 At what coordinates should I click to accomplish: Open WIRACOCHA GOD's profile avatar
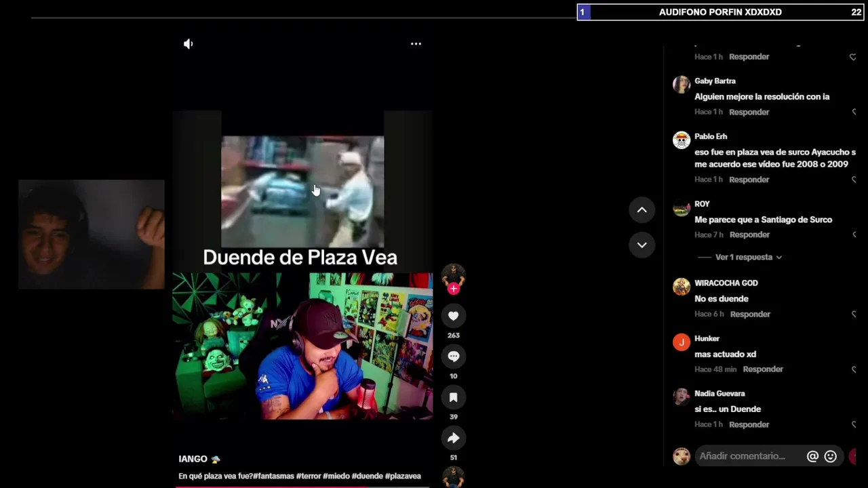pos(682,287)
